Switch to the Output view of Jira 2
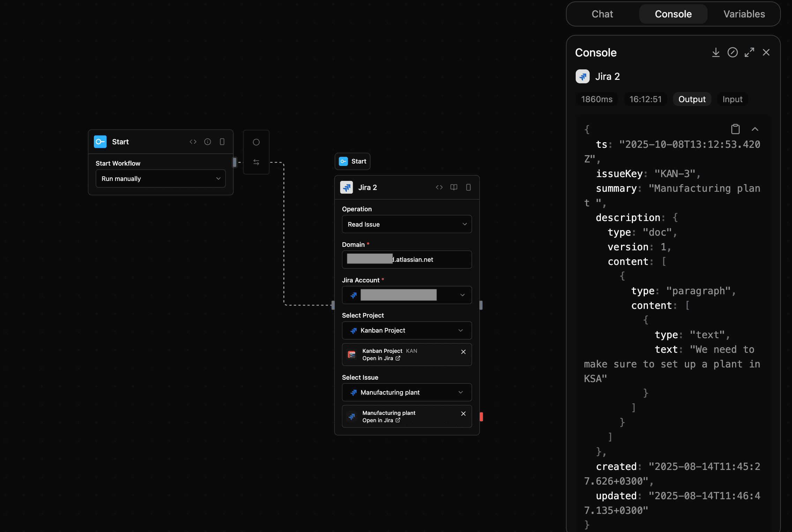This screenshot has height=532, width=792. 692,99
